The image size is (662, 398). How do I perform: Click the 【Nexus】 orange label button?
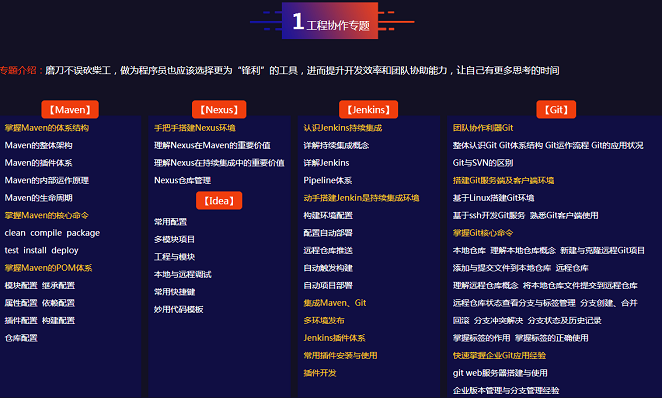pyautogui.click(x=219, y=110)
